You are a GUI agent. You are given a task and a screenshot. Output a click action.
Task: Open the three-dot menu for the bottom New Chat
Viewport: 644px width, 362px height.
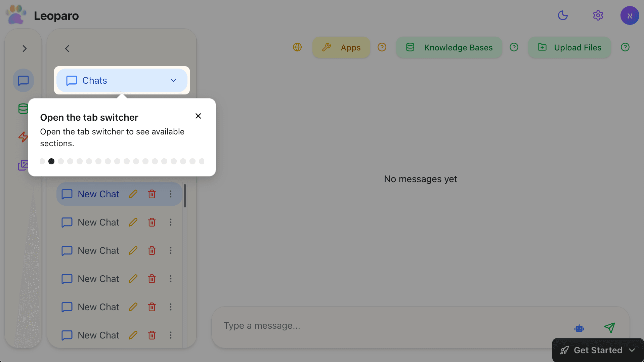tap(170, 335)
